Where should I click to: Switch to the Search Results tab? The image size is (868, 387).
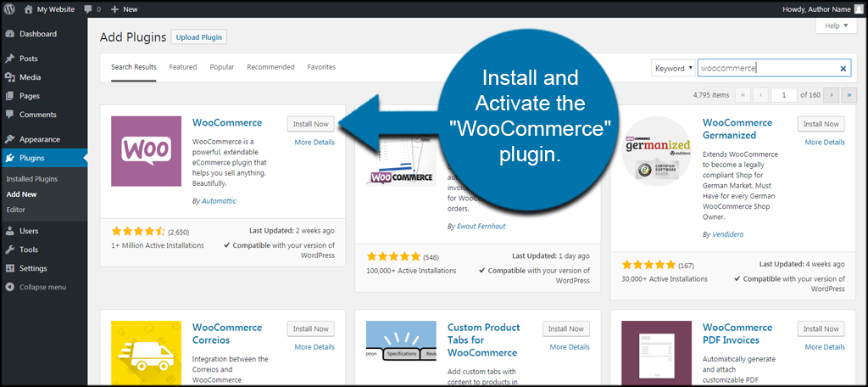133,67
